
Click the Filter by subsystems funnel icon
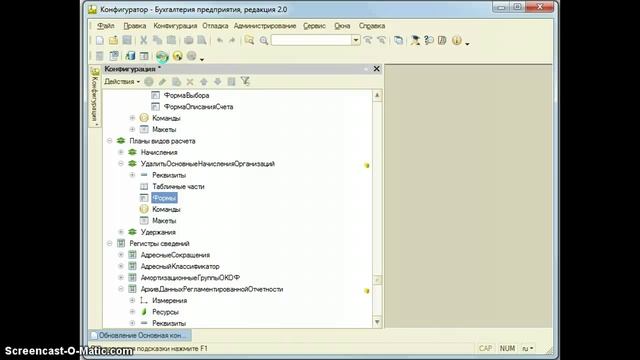coord(245,82)
